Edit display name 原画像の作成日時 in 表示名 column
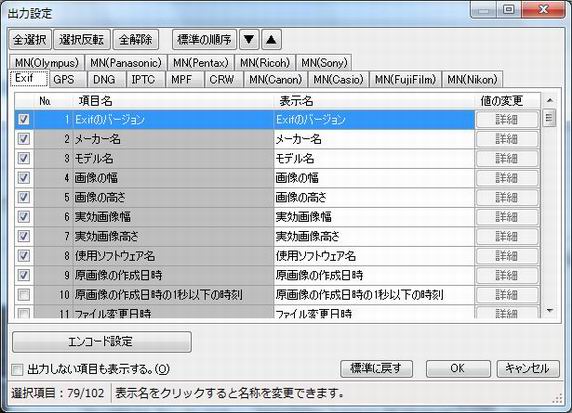The height and width of the screenshot is (413, 572). point(374,275)
